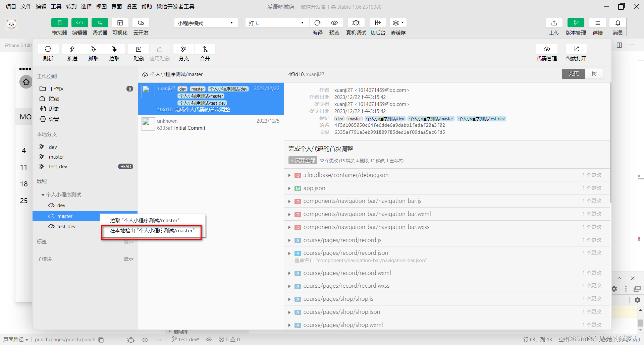Click 页面路径 dropdown in status bar
Viewport: 644px width, 345px height.
(x=16, y=340)
